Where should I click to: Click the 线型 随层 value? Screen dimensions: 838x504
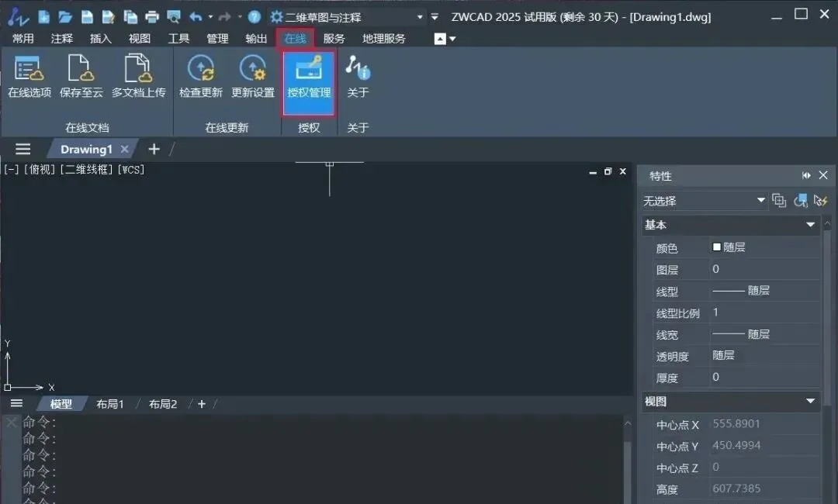[x=765, y=291]
